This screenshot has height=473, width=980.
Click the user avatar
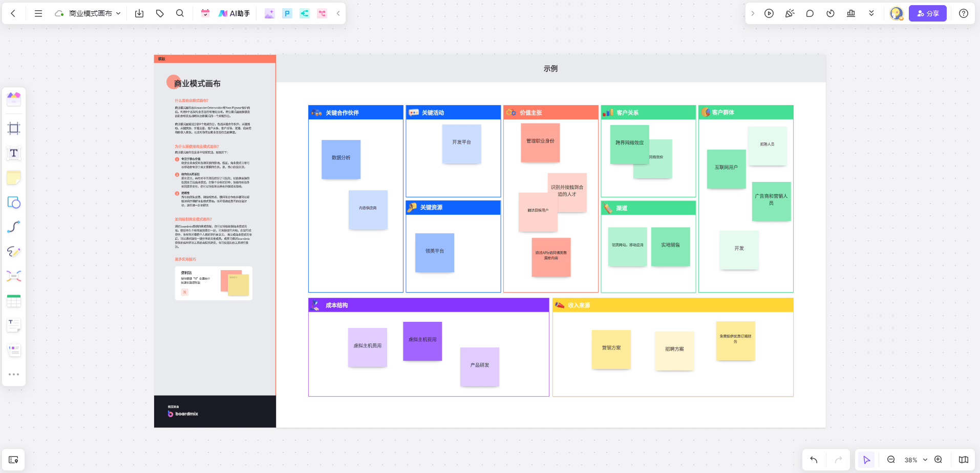click(x=896, y=13)
